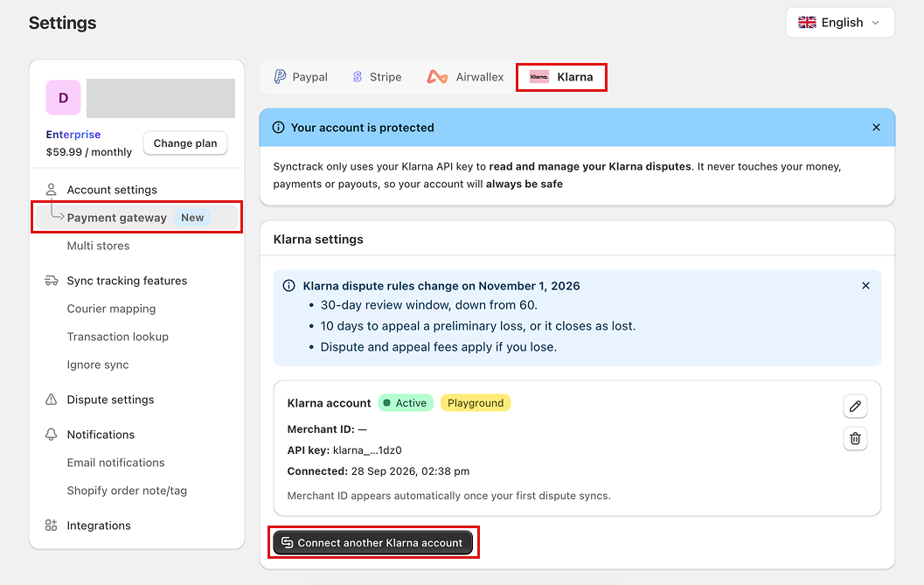
Task: Dismiss the account protected banner
Action: click(x=876, y=128)
